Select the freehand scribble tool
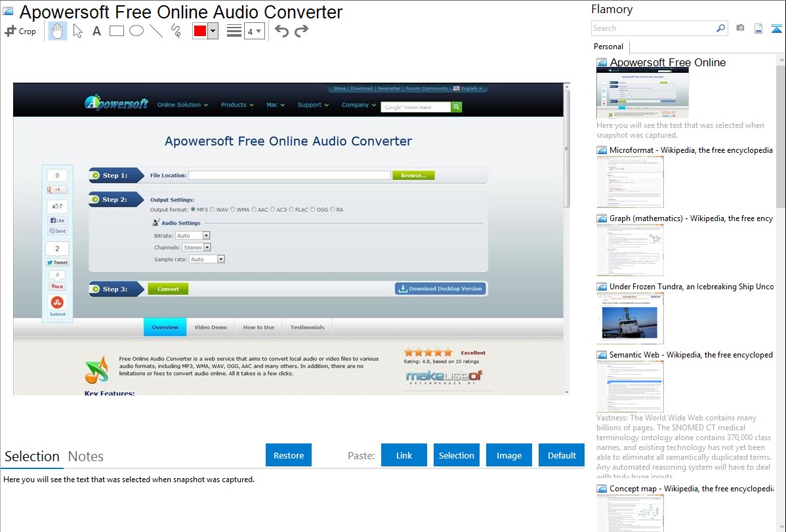 [x=176, y=31]
